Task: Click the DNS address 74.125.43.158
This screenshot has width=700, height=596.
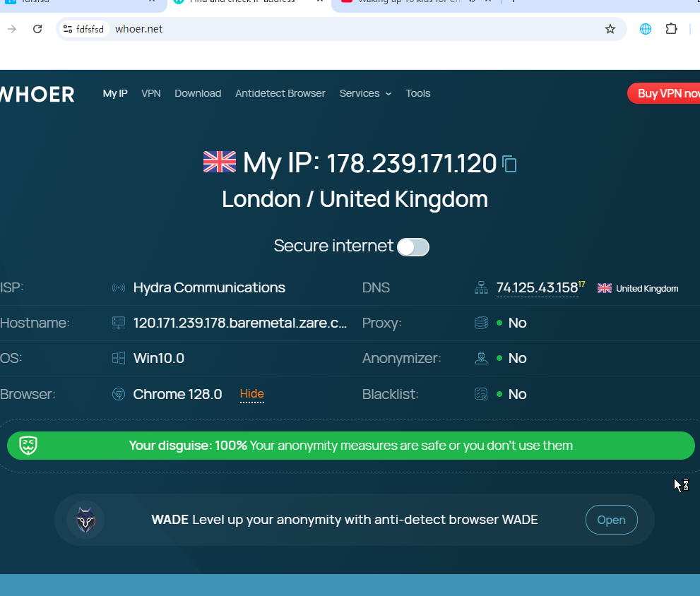Action: pos(537,288)
